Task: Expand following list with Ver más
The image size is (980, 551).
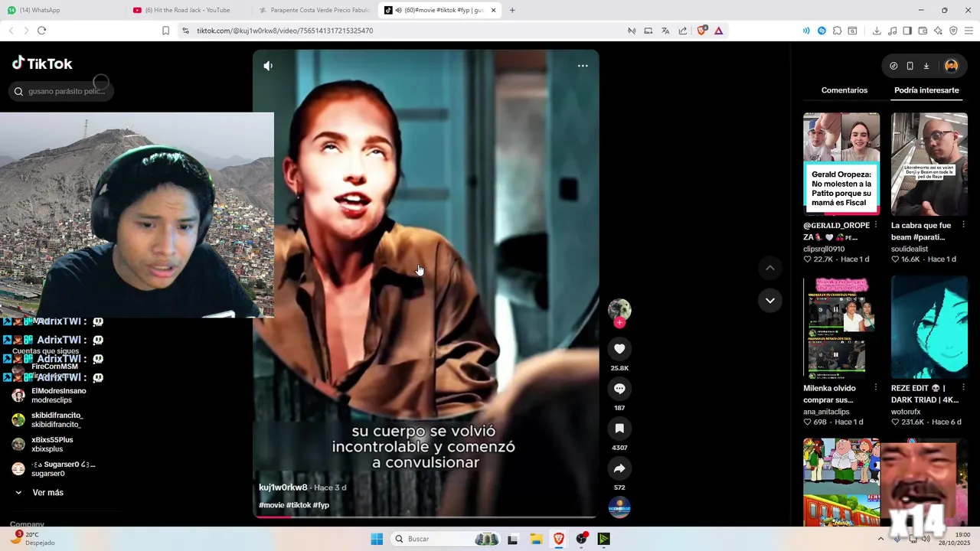Action: click(x=47, y=493)
